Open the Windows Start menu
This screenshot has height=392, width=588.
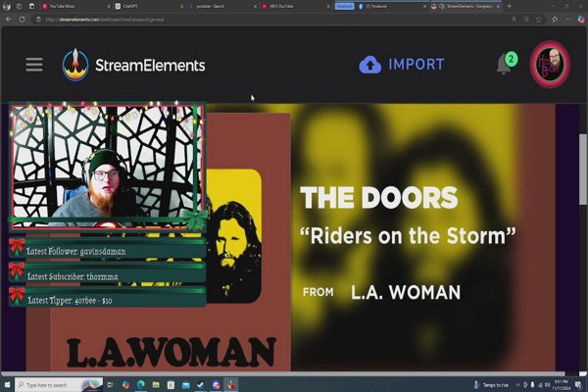coord(7,385)
